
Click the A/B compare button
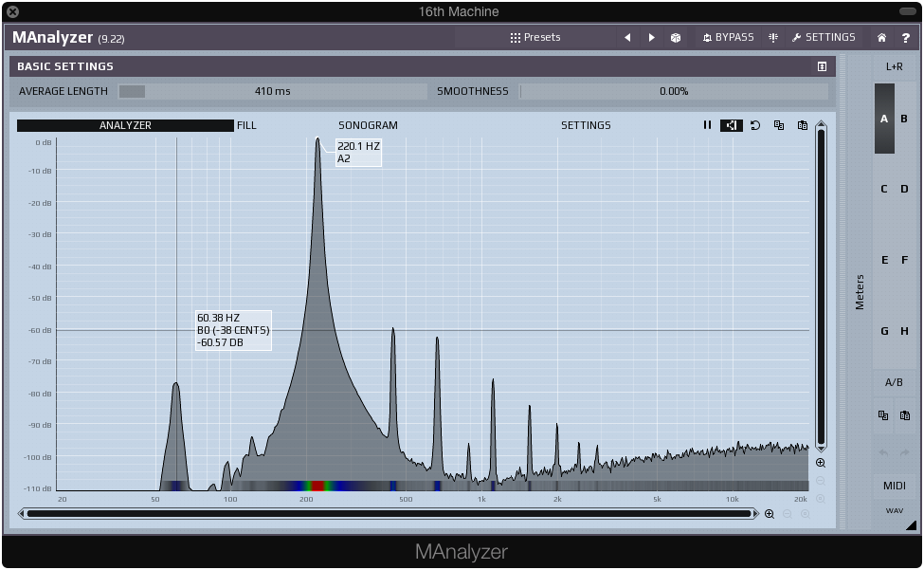895,382
